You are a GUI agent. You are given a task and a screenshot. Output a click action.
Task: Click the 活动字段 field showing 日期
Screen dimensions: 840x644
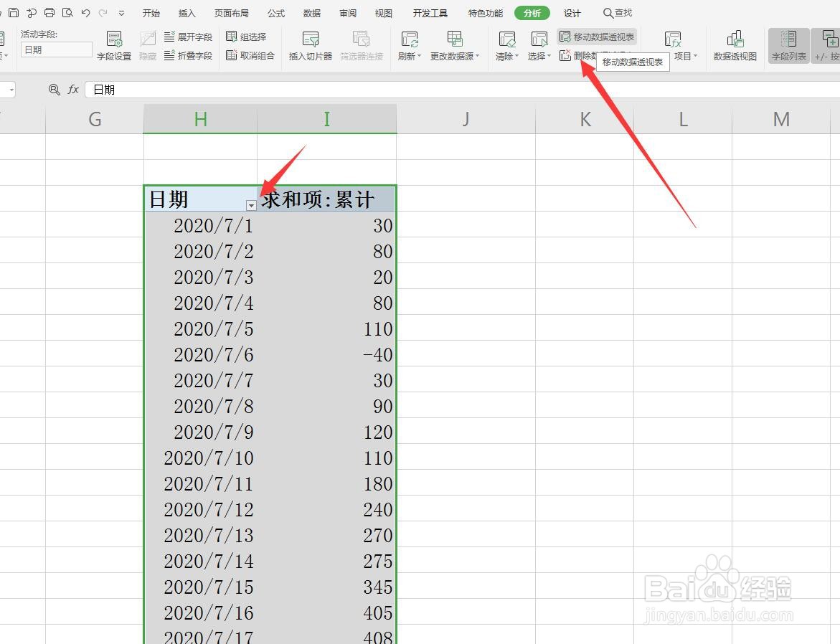pyautogui.click(x=55, y=50)
